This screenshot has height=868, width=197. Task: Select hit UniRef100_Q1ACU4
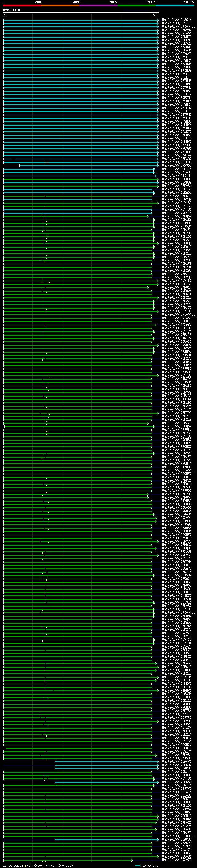[x=176, y=768]
